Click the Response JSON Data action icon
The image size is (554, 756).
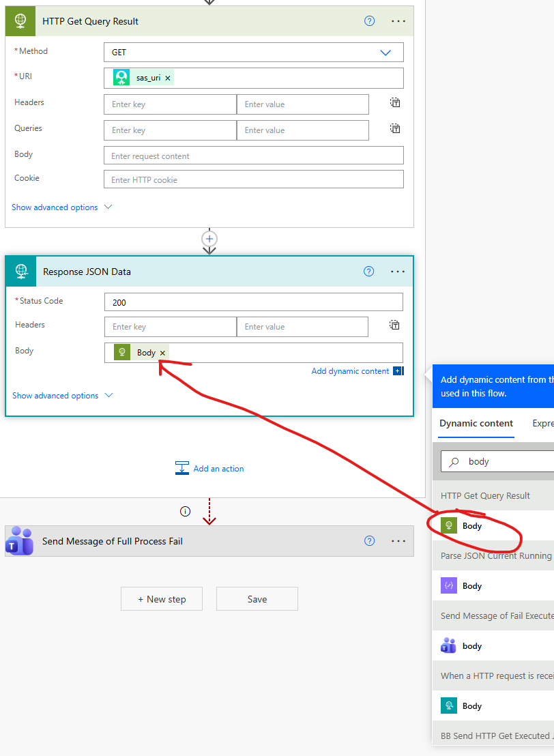21,272
